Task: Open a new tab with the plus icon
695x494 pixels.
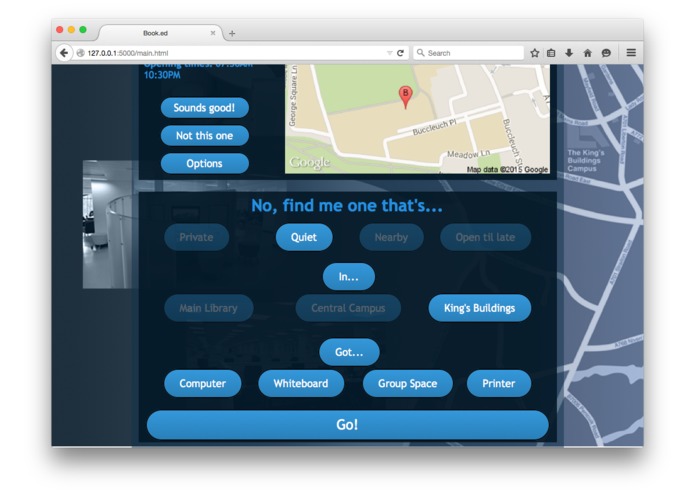Action: (232, 33)
